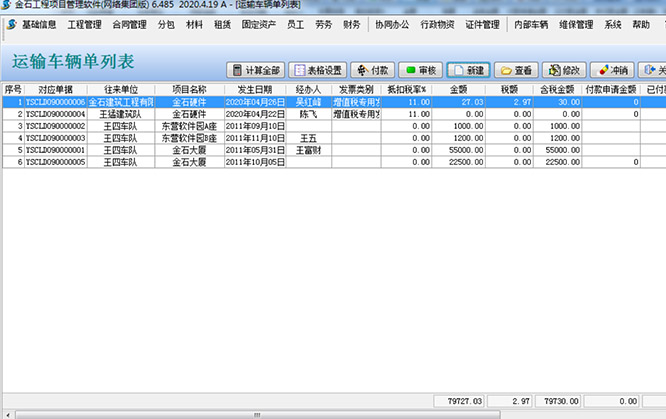The height and width of the screenshot is (419, 666).
Task: Open the 内部车辆 menu
Action: coord(530,25)
